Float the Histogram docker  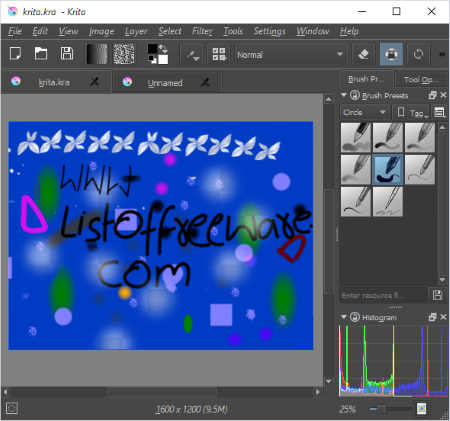click(x=432, y=317)
